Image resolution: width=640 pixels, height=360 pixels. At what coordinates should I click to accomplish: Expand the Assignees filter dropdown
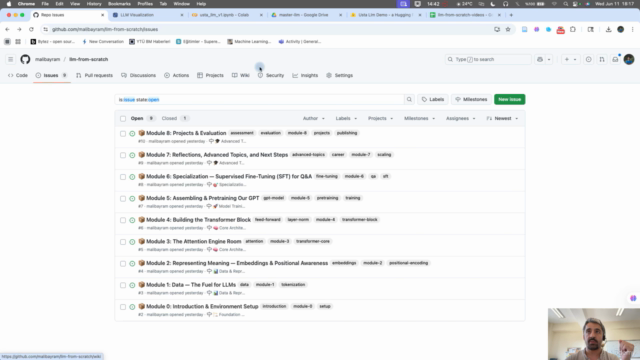tap(460, 118)
